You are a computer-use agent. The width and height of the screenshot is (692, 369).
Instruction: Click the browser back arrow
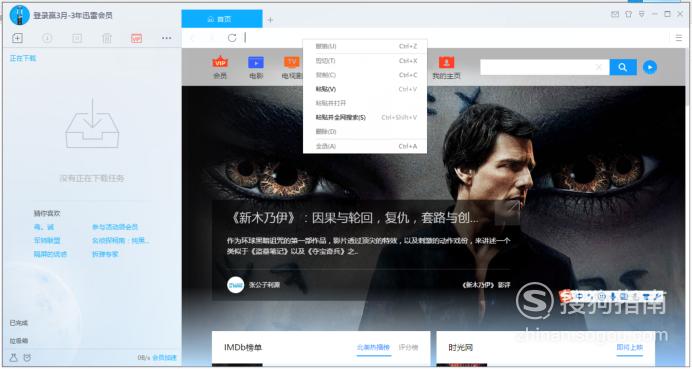click(x=193, y=38)
